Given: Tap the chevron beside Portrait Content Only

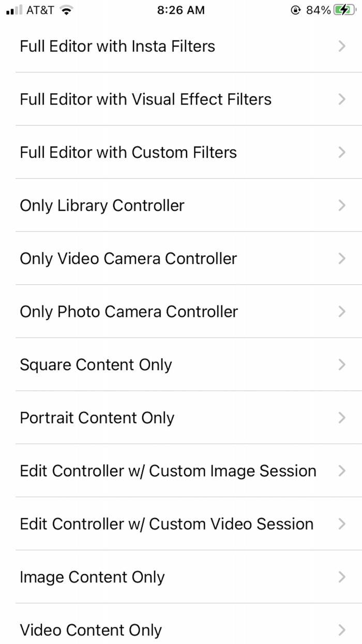Looking at the screenshot, I should point(342,418).
